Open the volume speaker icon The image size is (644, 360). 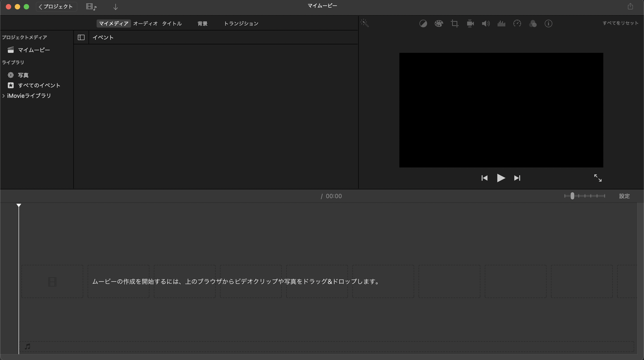click(x=485, y=24)
